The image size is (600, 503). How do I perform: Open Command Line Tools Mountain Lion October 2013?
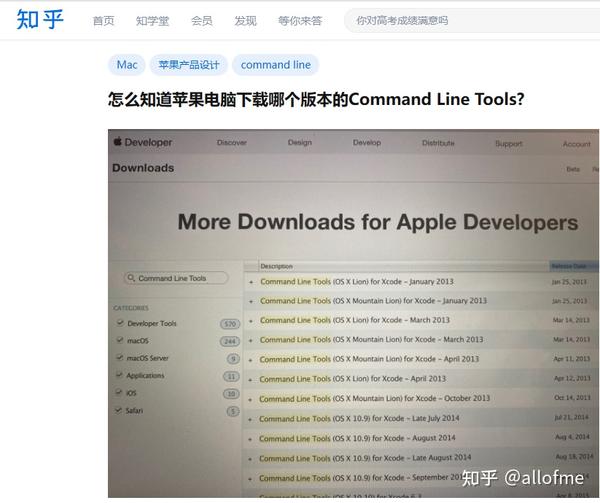pos(375,399)
